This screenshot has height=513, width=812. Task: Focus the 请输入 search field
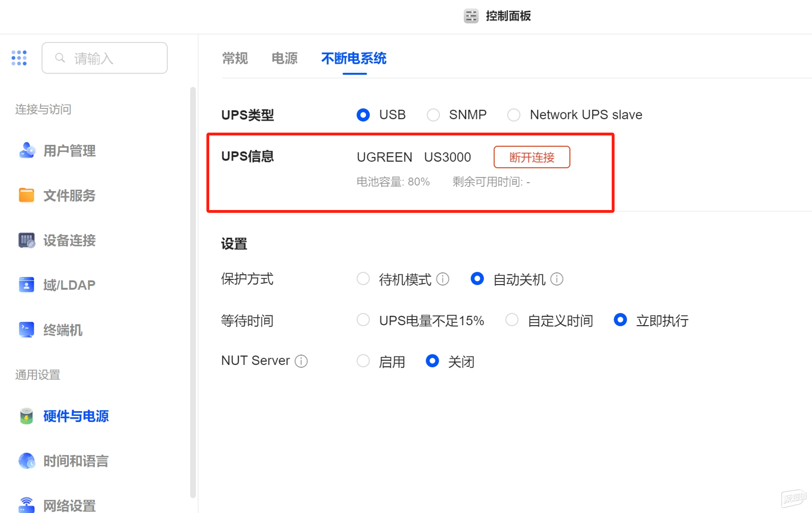(104, 58)
